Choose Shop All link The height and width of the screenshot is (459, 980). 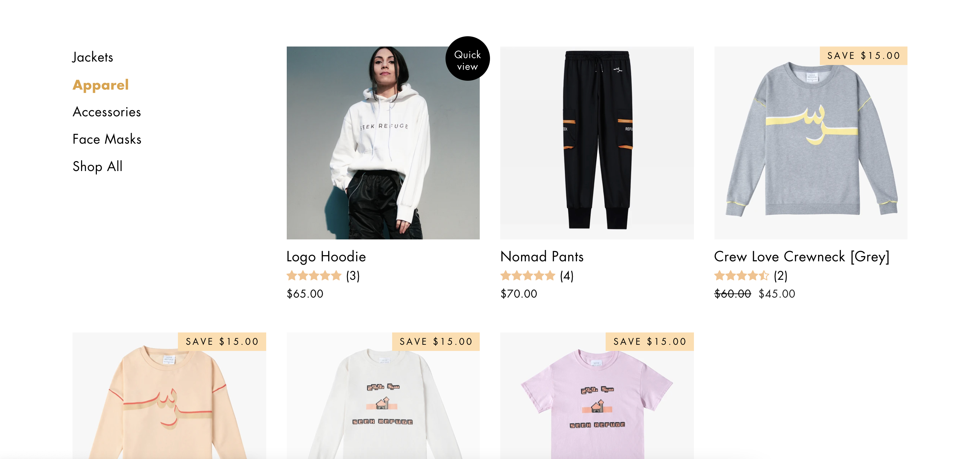tap(98, 167)
